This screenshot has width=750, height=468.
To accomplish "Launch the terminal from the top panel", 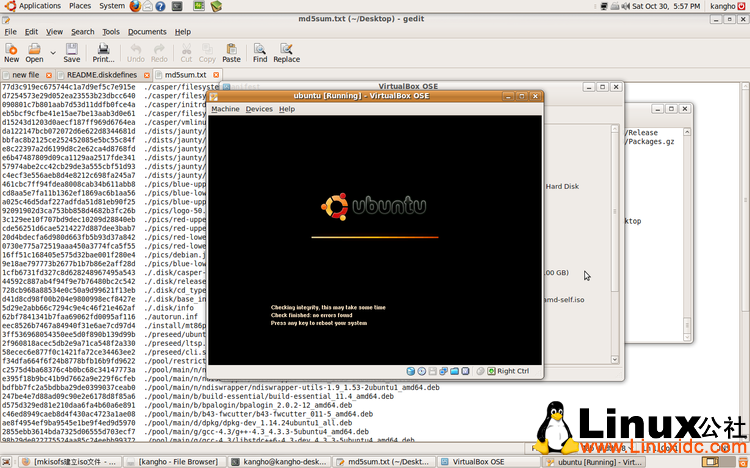I will click(x=177, y=6).
